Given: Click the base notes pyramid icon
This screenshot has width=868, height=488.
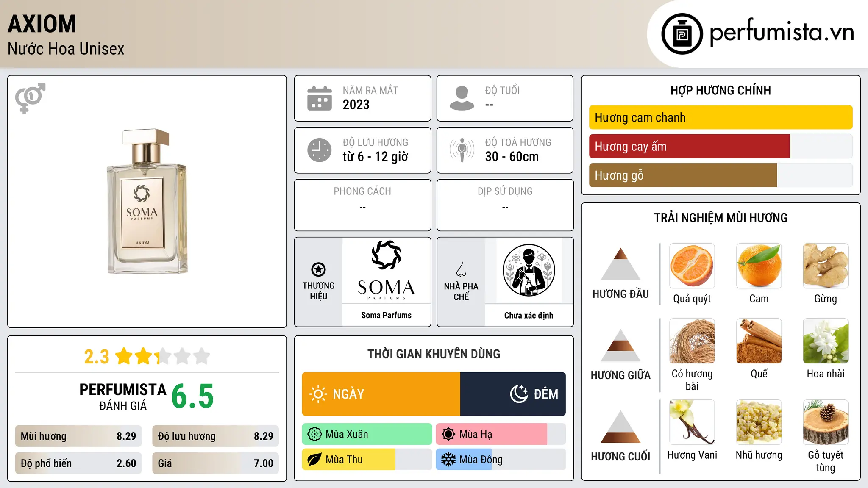Looking at the screenshot, I should pos(620,427).
